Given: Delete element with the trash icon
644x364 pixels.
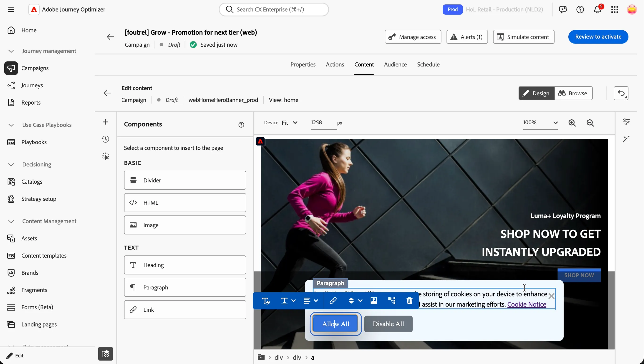Looking at the screenshot, I should tap(409, 300).
